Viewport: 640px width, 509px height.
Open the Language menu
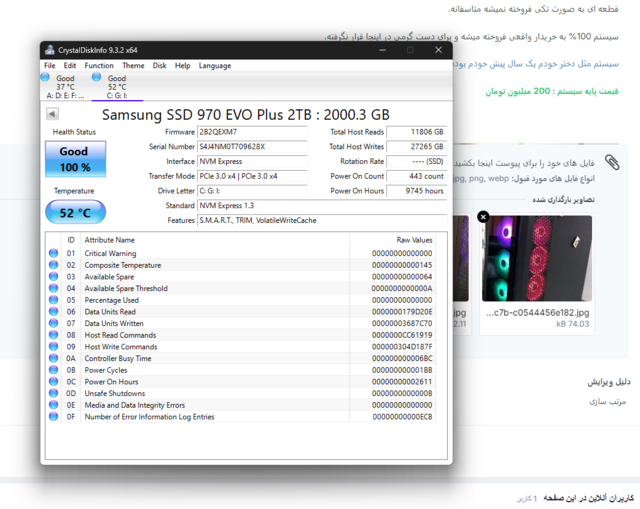(215, 66)
